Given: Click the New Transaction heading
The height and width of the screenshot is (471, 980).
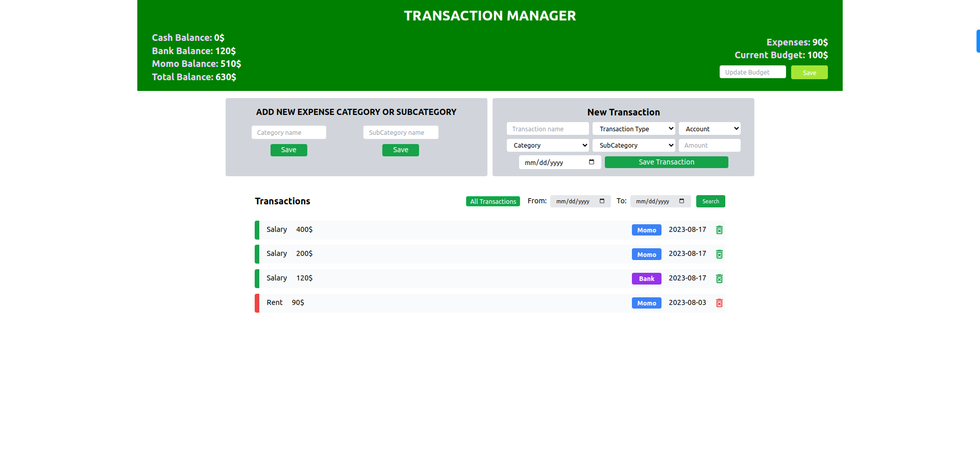Looking at the screenshot, I should point(624,112).
